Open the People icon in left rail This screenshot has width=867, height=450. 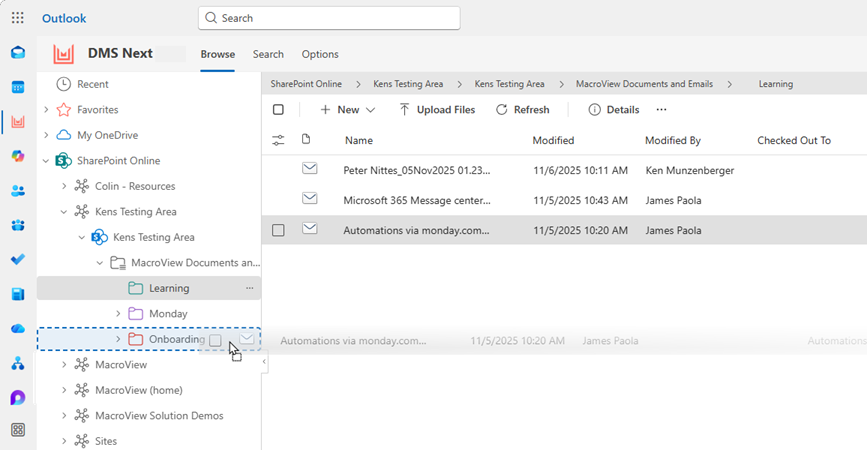[x=18, y=190]
